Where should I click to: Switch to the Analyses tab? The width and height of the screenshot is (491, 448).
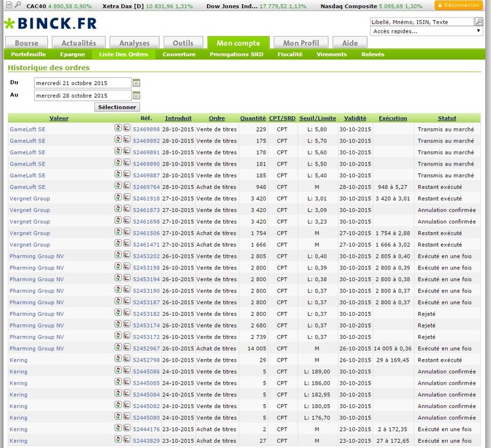[x=134, y=43]
